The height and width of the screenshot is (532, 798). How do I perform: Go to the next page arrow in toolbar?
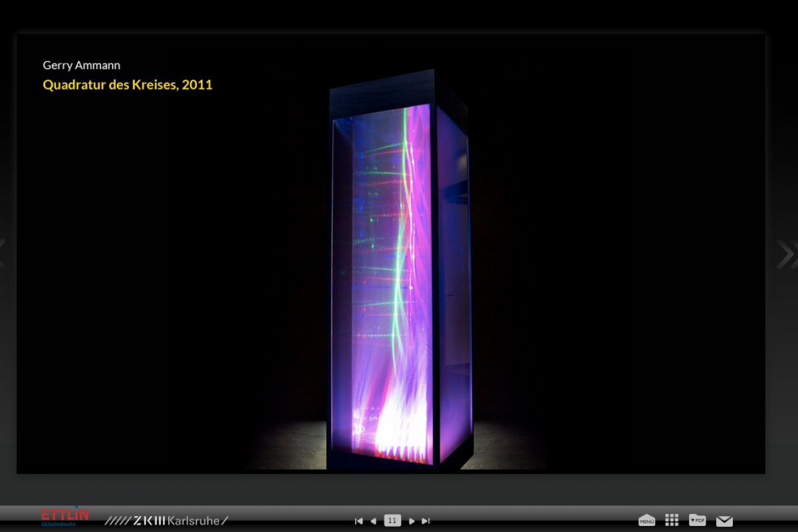click(412, 521)
